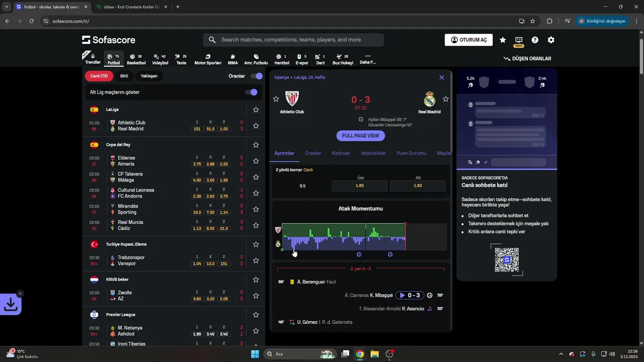
Task: Toggle the Oranlar odds switch
Action: pyautogui.click(x=257, y=76)
